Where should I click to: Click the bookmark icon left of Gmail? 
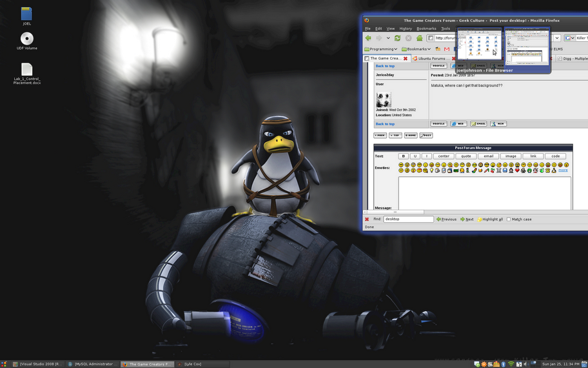point(438,49)
